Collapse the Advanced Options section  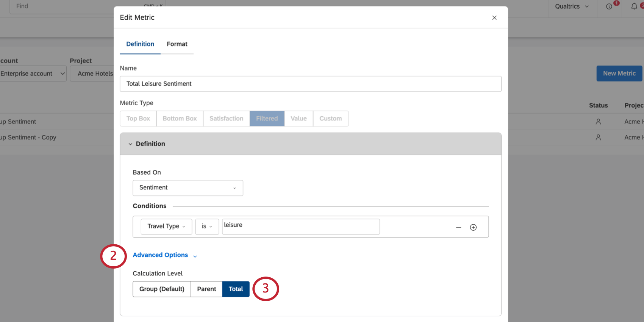click(165, 255)
